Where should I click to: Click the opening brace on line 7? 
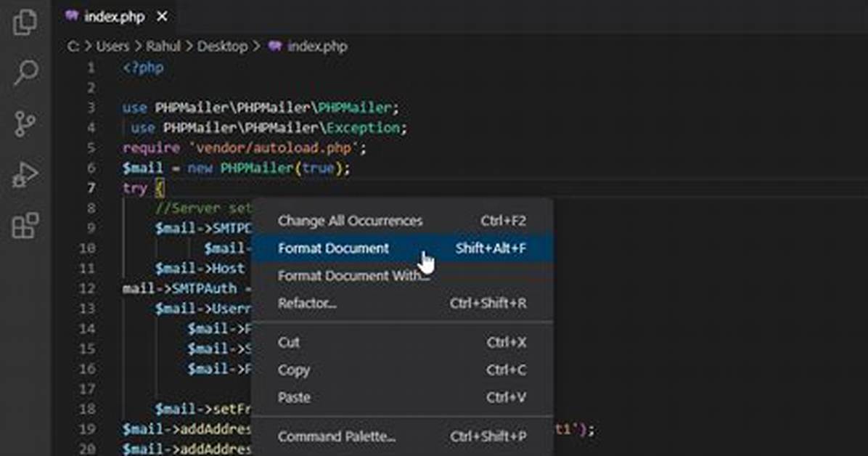click(160, 188)
